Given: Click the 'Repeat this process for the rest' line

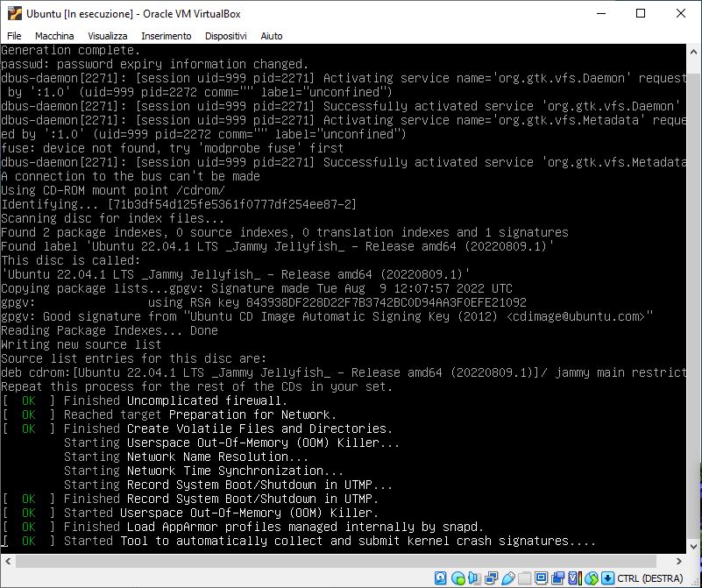Looking at the screenshot, I should point(196,386).
